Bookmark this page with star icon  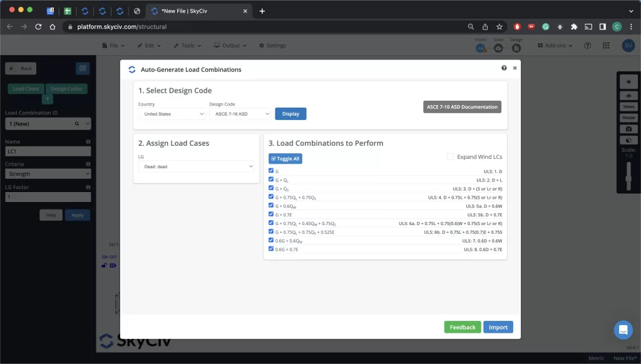pos(499,26)
